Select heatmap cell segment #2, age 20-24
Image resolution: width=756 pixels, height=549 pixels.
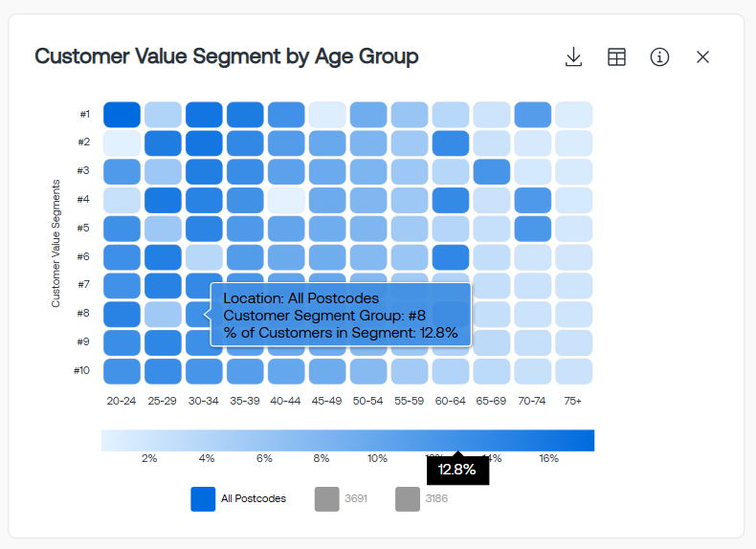(122, 143)
